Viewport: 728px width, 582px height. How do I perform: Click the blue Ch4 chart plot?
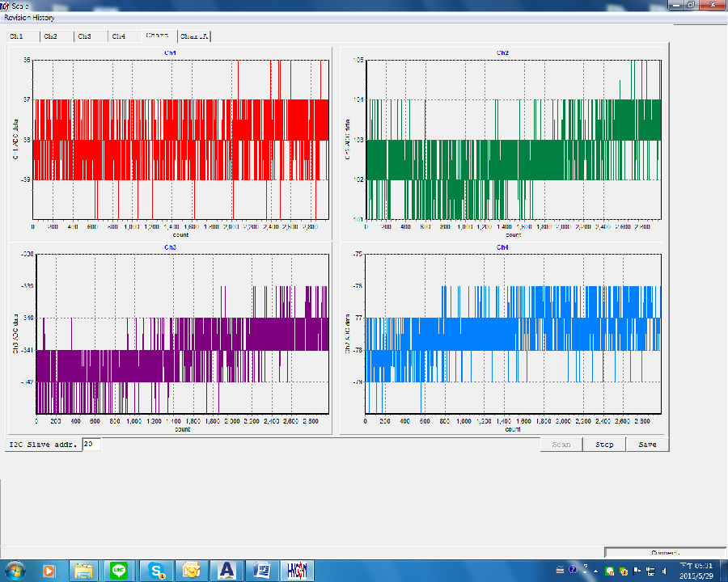513,334
